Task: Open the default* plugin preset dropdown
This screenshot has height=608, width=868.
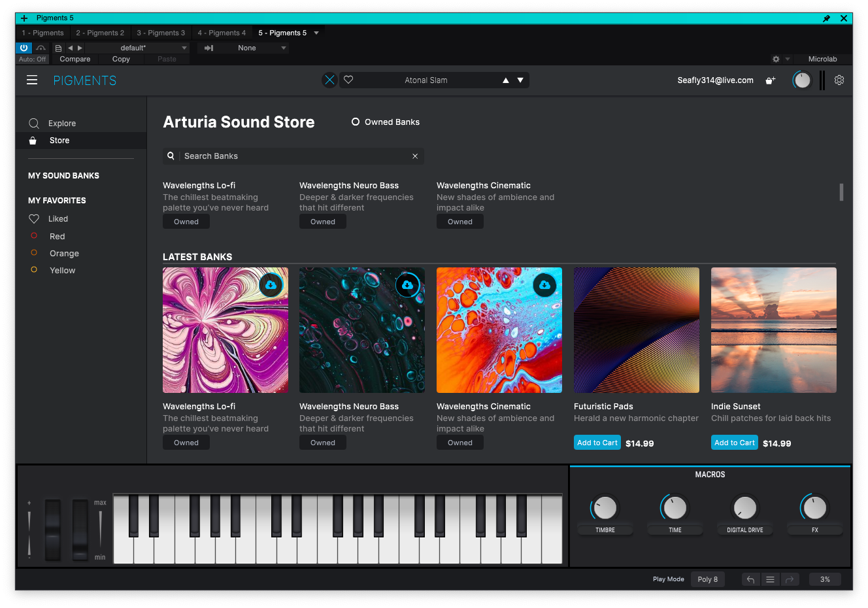Action: point(137,48)
